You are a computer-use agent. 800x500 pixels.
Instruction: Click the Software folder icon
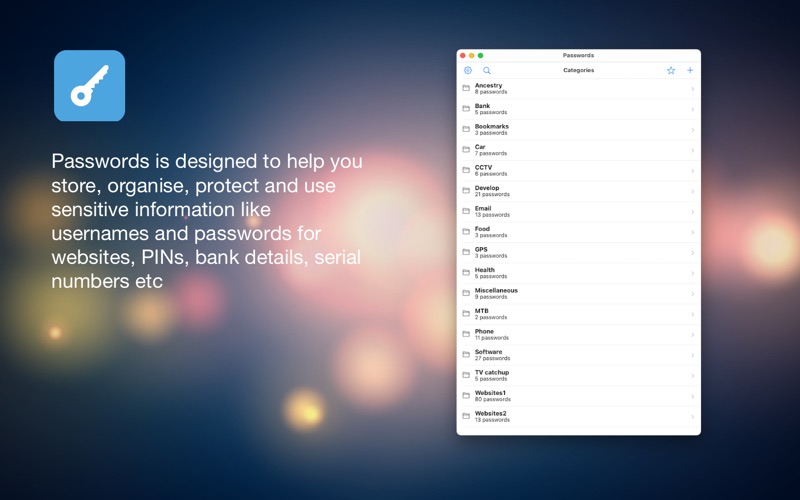pyautogui.click(x=466, y=354)
